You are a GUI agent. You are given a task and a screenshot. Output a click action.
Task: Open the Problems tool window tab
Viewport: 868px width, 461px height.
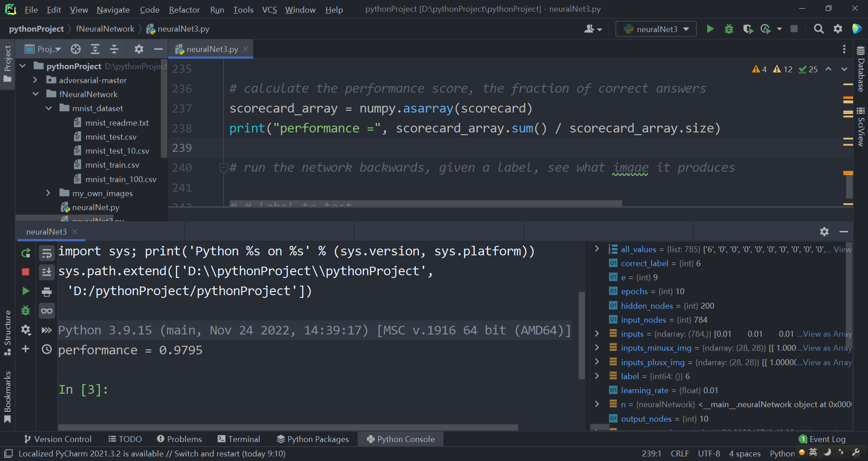[179, 439]
